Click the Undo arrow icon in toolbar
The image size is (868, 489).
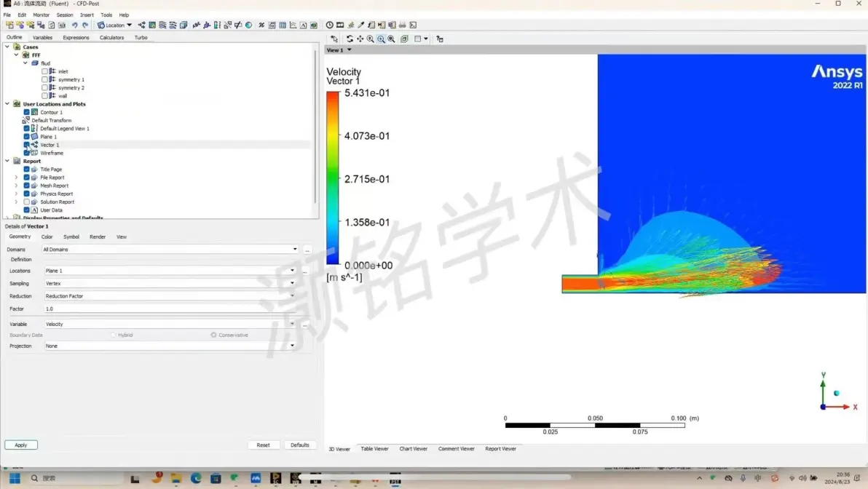point(75,25)
